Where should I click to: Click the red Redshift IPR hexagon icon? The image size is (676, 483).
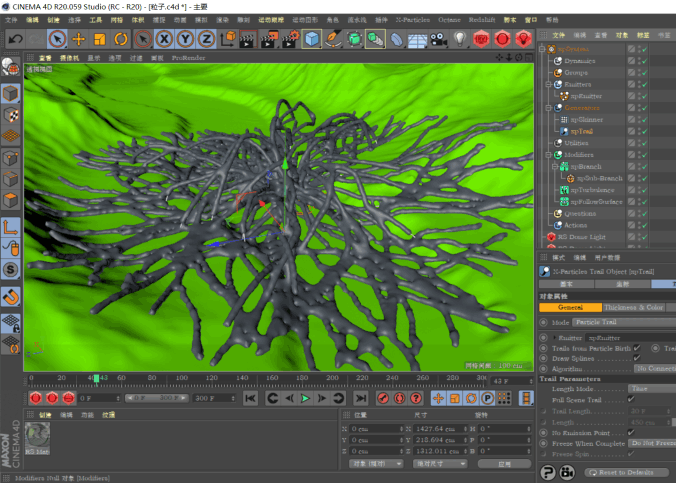tap(482, 39)
